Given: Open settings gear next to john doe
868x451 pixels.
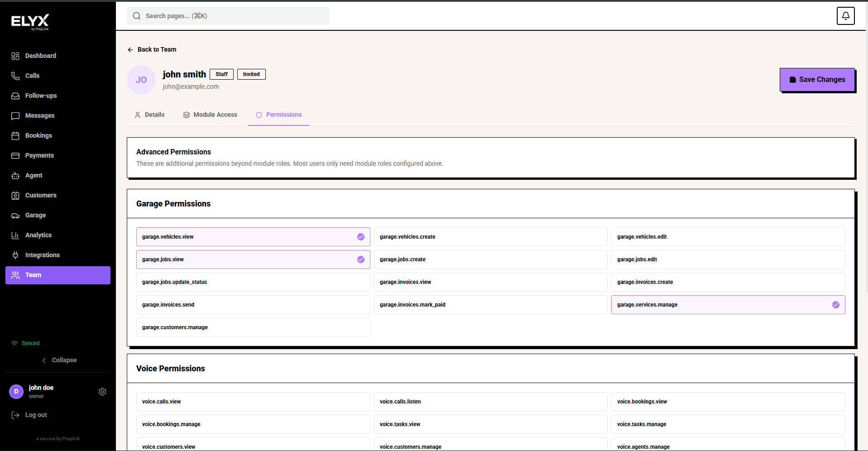Looking at the screenshot, I should 102,392.
